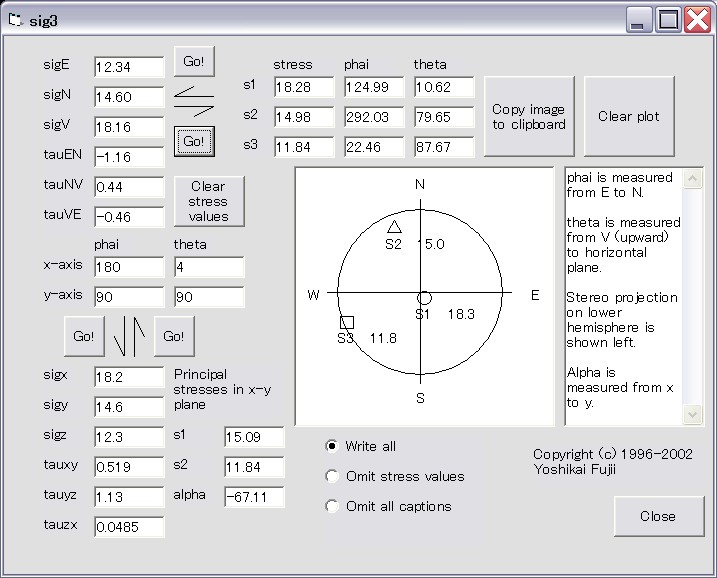Click the alpha value field

click(x=253, y=497)
